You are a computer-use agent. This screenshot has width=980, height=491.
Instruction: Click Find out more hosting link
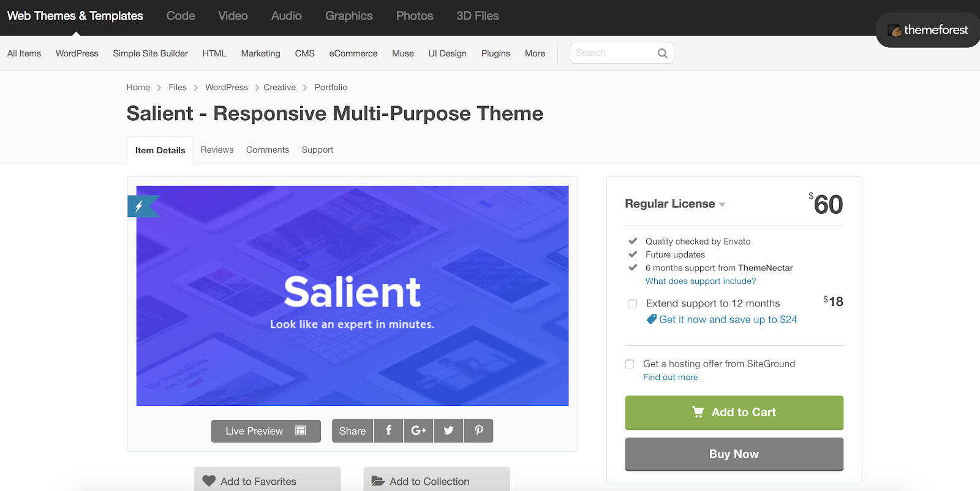click(670, 378)
